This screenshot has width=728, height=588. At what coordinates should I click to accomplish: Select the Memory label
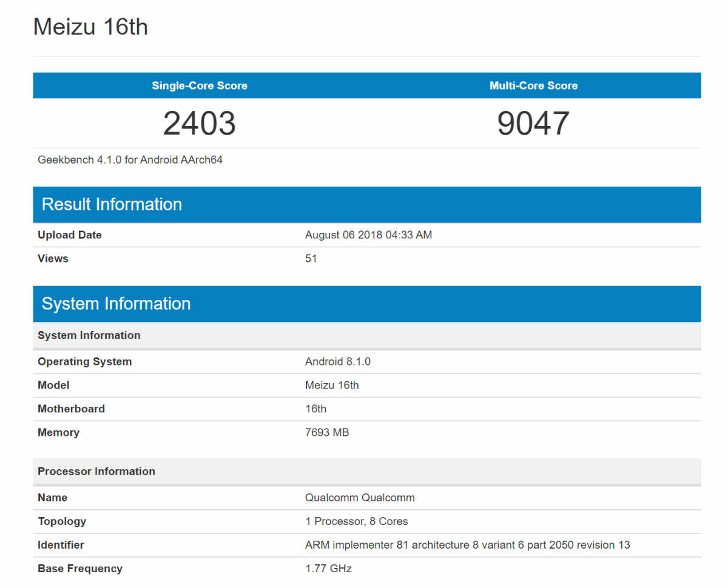[x=58, y=432]
